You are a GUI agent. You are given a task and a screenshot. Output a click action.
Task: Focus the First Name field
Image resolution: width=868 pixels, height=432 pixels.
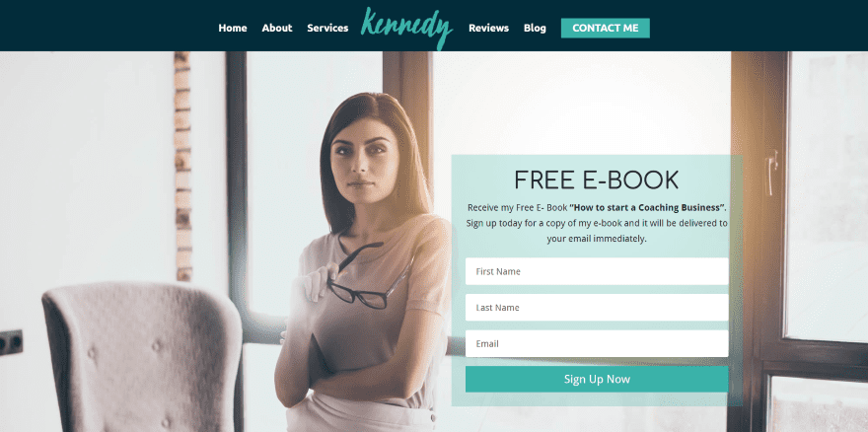pyautogui.click(x=597, y=271)
